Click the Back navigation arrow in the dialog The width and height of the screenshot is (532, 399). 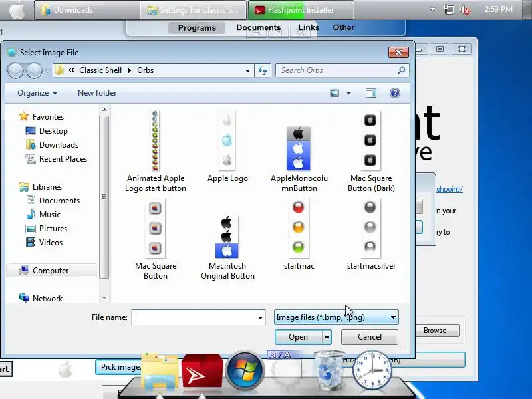pyautogui.click(x=15, y=71)
